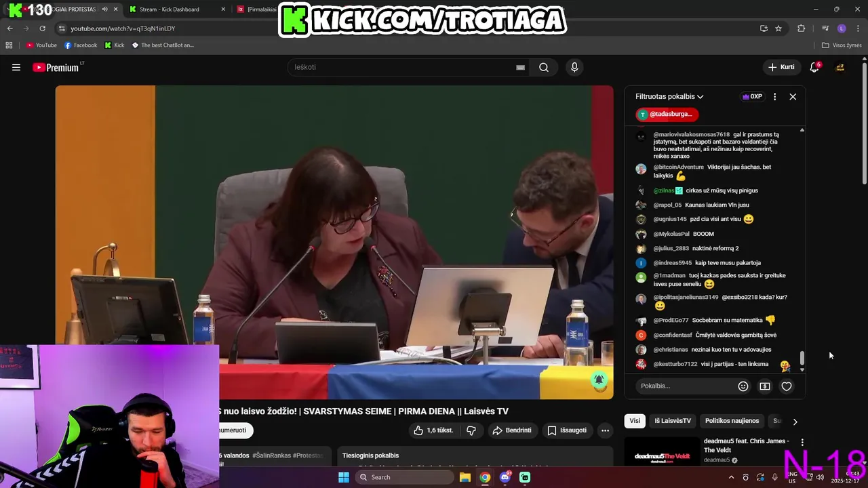Send a heart reaction in chat

click(787, 386)
